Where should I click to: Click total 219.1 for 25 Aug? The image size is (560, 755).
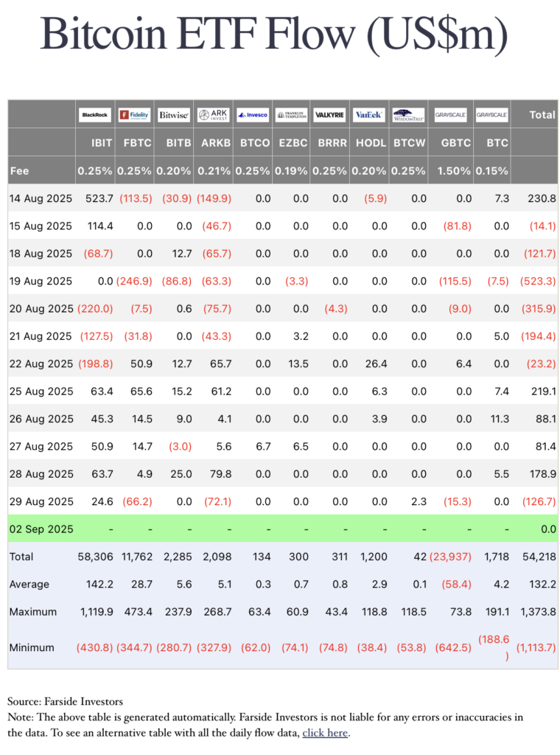click(544, 391)
